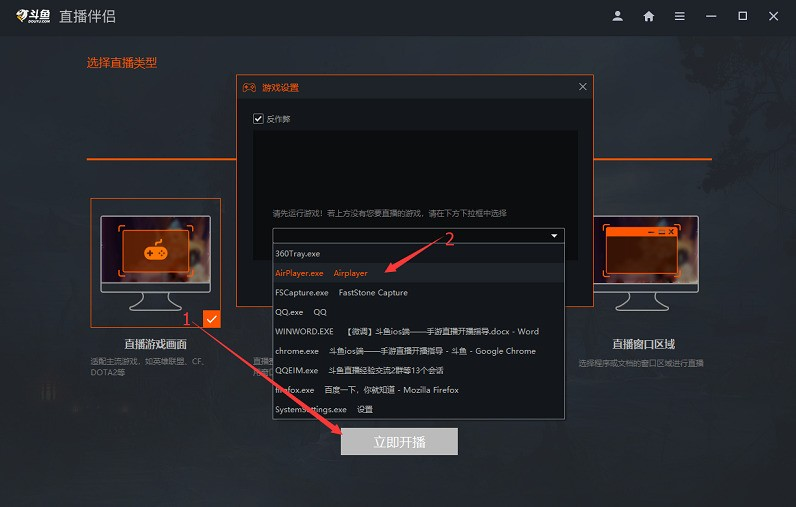Select QQ.exe in the dropdown list
796x507 pixels.
click(x=301, y=312)
